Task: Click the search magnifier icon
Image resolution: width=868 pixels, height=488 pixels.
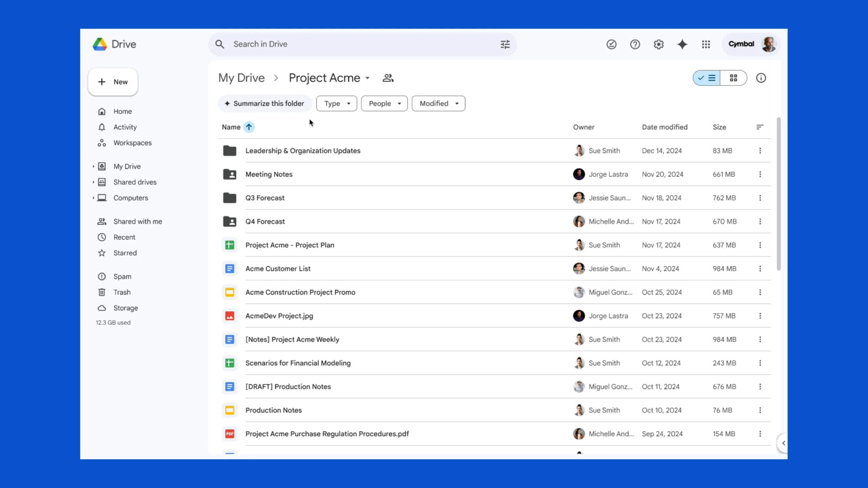Action: click(220, 44)
